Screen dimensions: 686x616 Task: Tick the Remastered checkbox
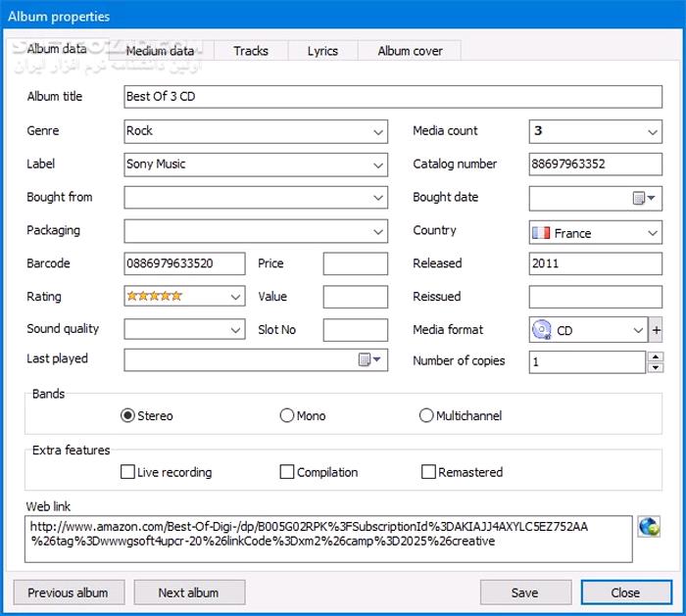click(428, 472)
